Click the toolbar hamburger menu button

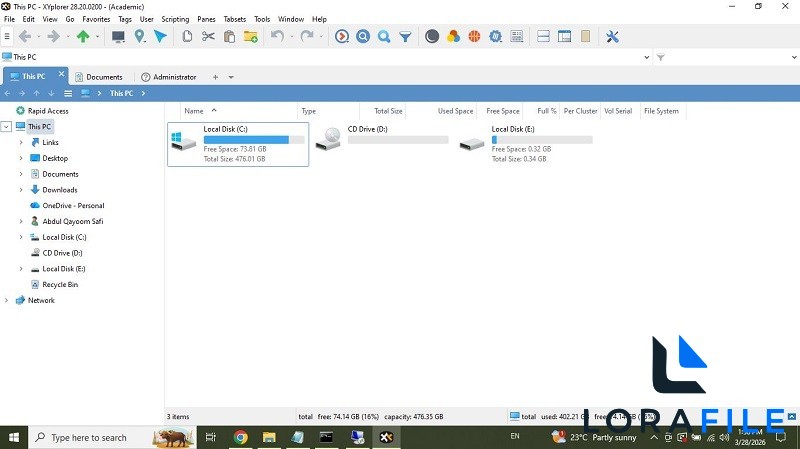point(7,36)
